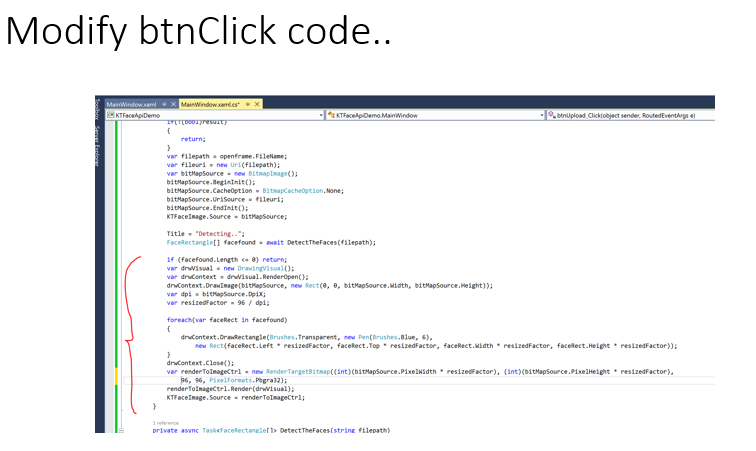756x451 pixels.
Task: Close the MainWindow.xaml.cs tab
Action: tap(258, 104)
